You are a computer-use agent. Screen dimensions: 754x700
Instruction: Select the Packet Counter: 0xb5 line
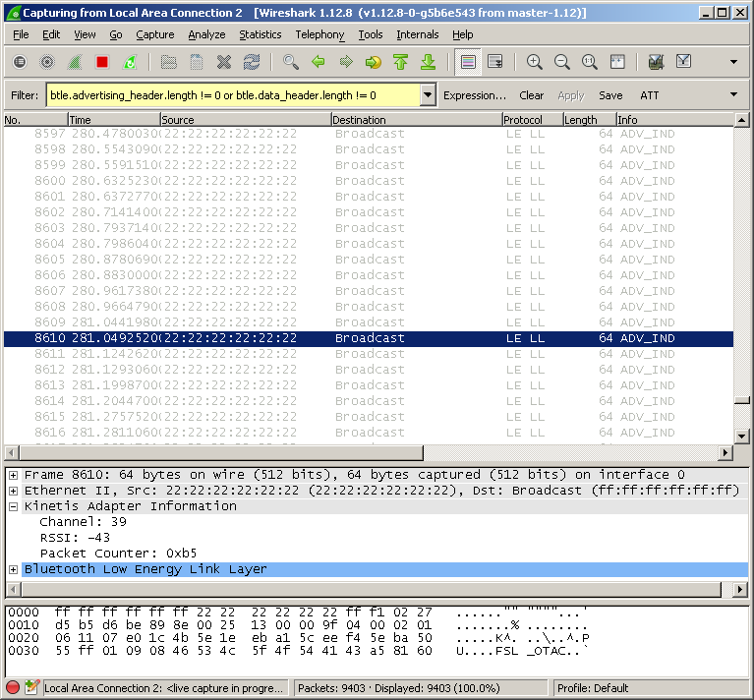(118, 554)
